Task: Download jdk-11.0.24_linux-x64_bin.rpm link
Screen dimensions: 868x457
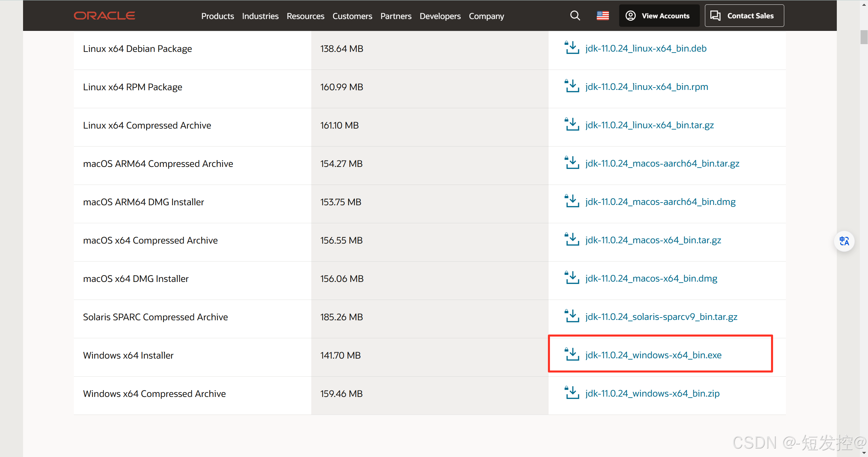Action: point(647,87)
